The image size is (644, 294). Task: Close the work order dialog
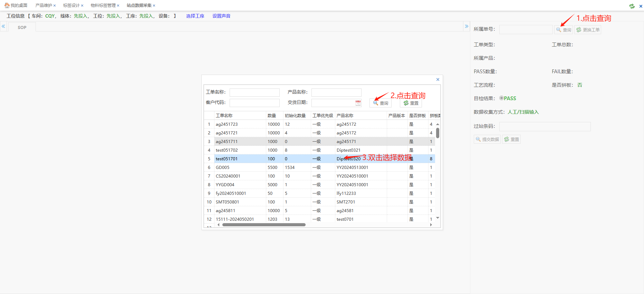click(438, 79)
